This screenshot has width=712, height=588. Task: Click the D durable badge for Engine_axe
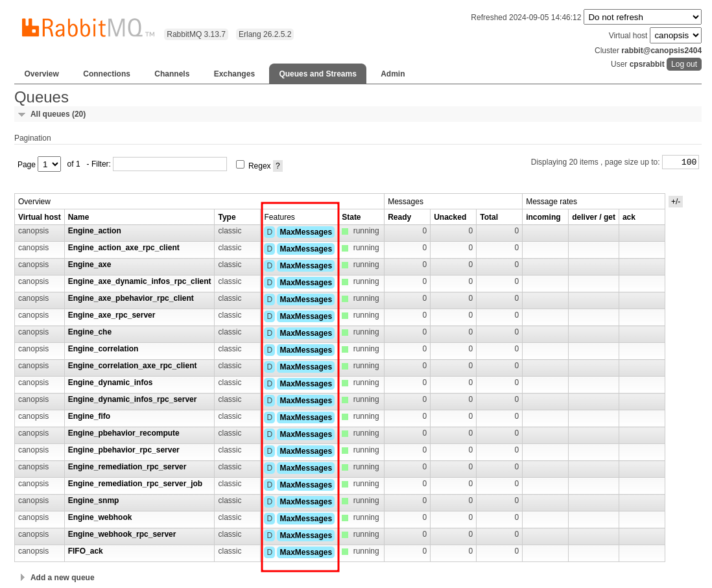tap(269, 266)
